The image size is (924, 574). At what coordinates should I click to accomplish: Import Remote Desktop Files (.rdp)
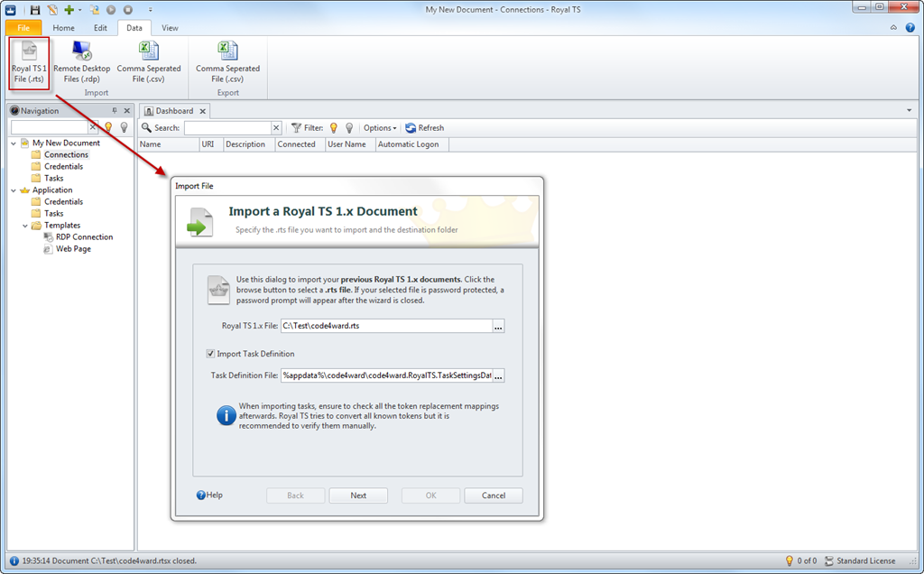click(x=82, y=63)
